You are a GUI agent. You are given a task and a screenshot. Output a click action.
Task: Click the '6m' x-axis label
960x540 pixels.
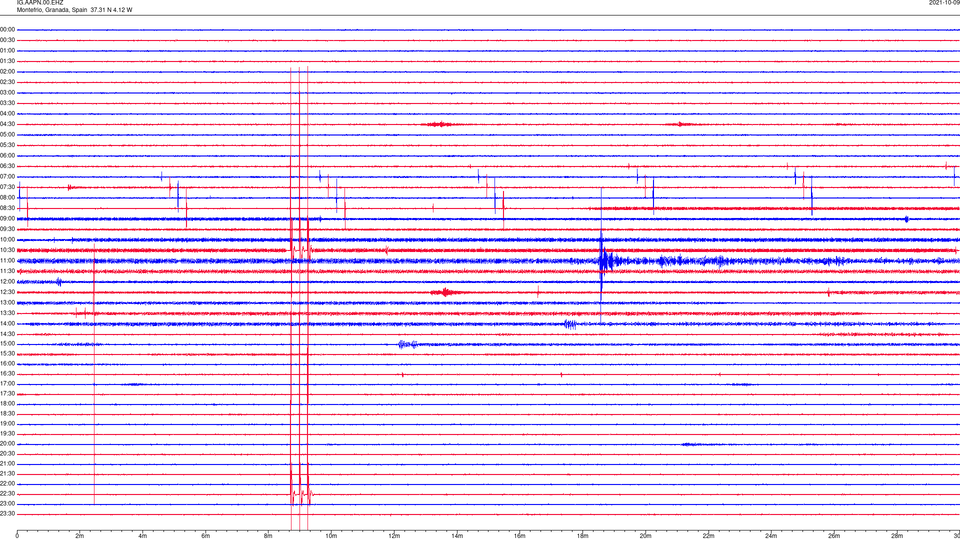tap(206, 536)
